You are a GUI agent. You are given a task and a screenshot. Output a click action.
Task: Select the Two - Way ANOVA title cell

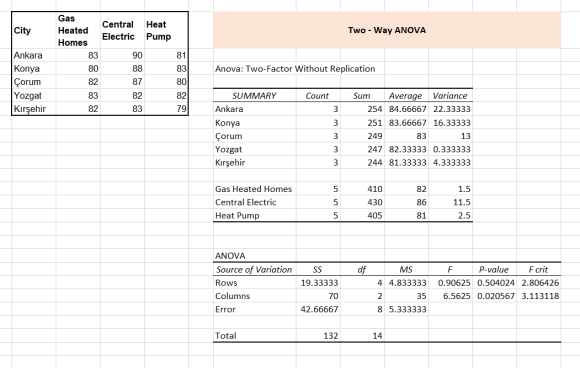(x=387, y=30)
